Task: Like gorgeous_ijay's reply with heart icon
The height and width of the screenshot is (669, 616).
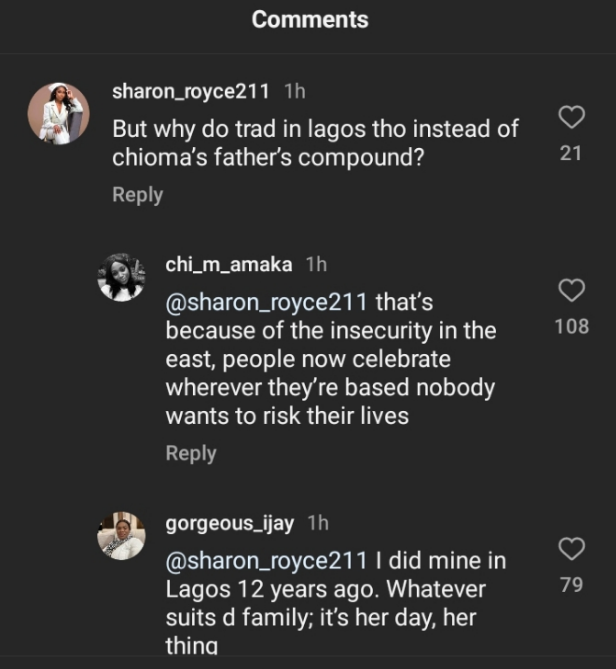Action: (570, 549)
